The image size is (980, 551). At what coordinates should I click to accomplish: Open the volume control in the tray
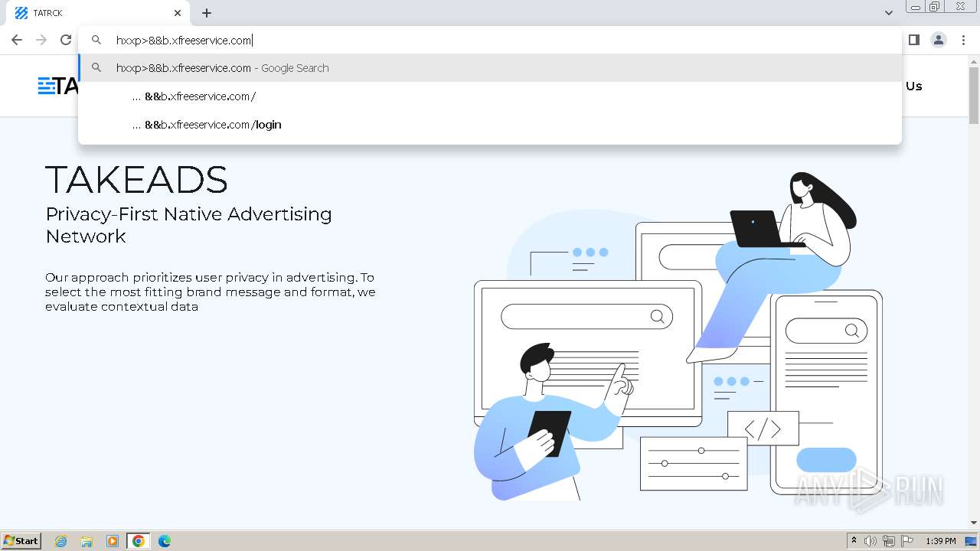pos(871,541)
